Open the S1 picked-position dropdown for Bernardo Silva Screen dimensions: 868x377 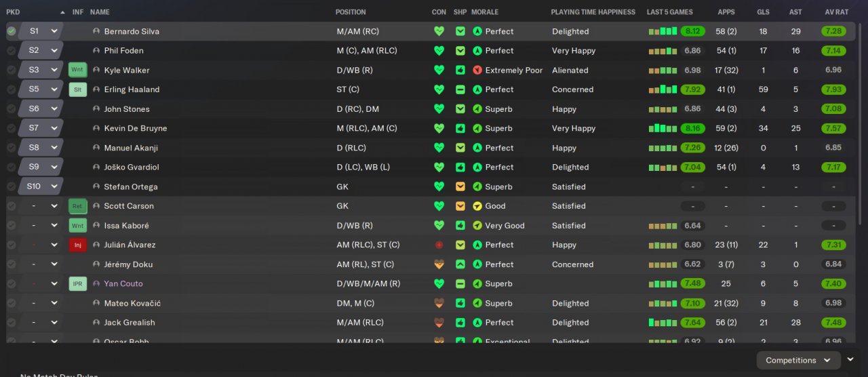point(54,31)
